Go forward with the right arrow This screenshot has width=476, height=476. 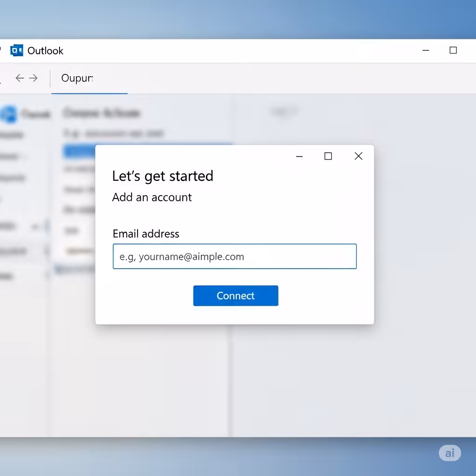(33, 78)
